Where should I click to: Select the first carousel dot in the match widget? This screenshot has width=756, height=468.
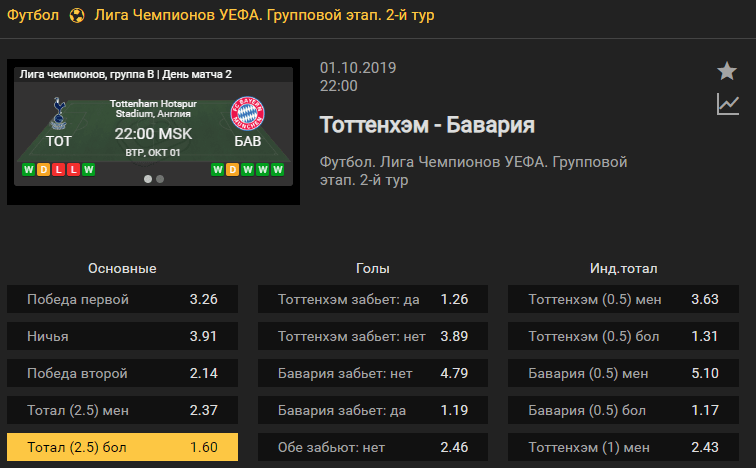[x=148, y=179]
